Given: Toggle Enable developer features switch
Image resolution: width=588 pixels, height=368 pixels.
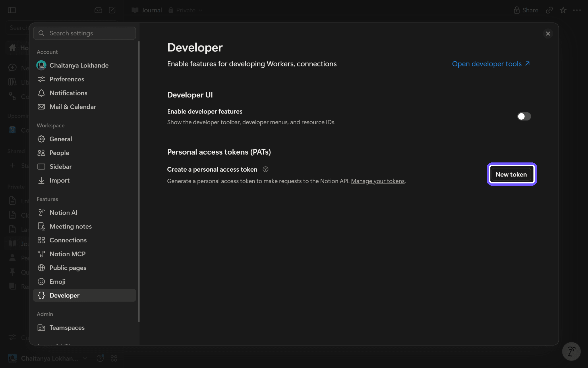Looking at the screenshot, I should coord(524,116).
